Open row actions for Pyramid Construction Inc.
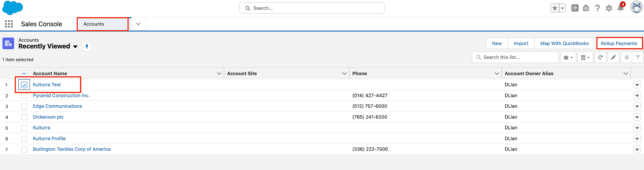Screen dimensions: 644x170 (x=637, y=96)
